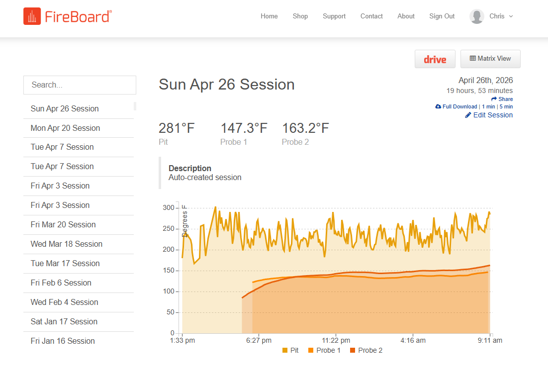The height and width of the screenshot is (392, 548).
Task: Toggle Pit series in chart legend
Action: 290,350
